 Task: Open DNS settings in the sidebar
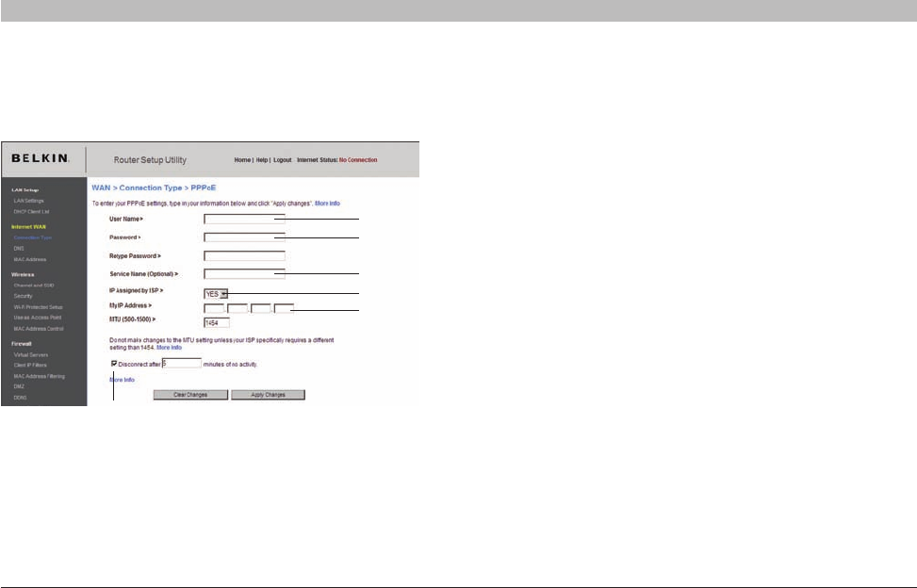19,249
